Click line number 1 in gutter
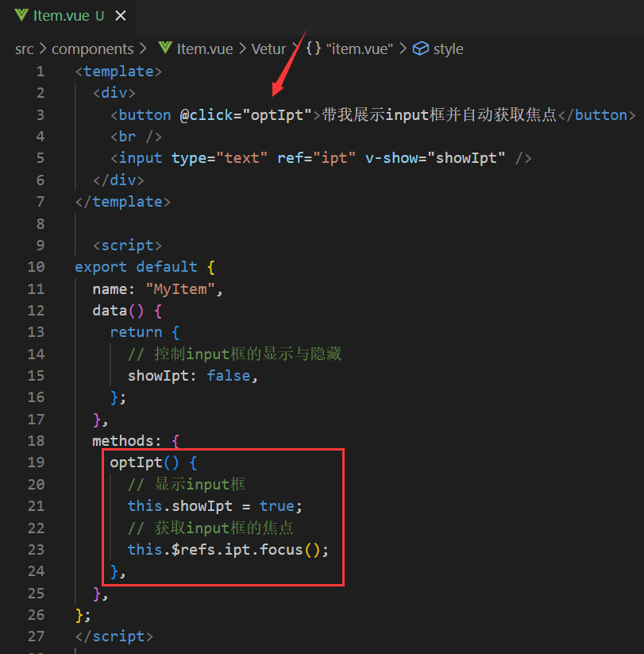 pos(40,72)
